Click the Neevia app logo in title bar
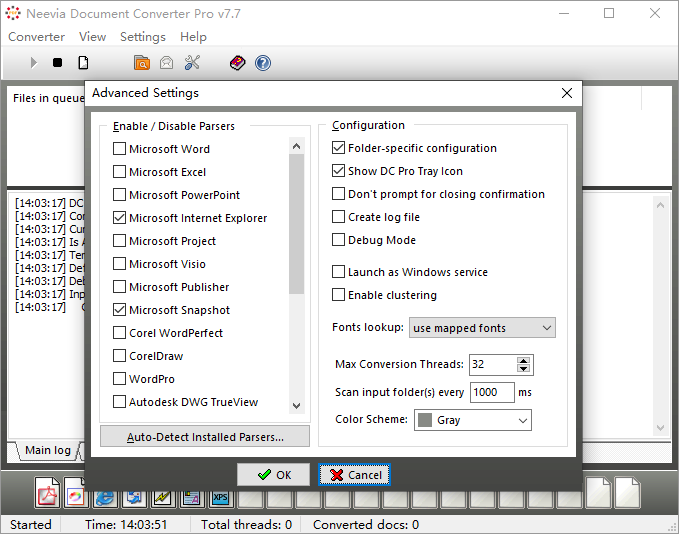679x534 pixels. tap(13, 13)
